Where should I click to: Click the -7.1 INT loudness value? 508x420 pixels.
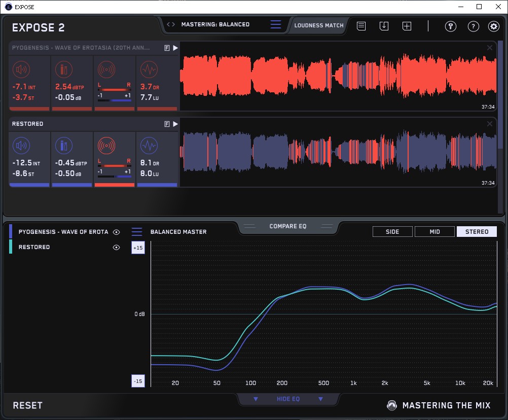pyautogui.click(x=24, y=87)
